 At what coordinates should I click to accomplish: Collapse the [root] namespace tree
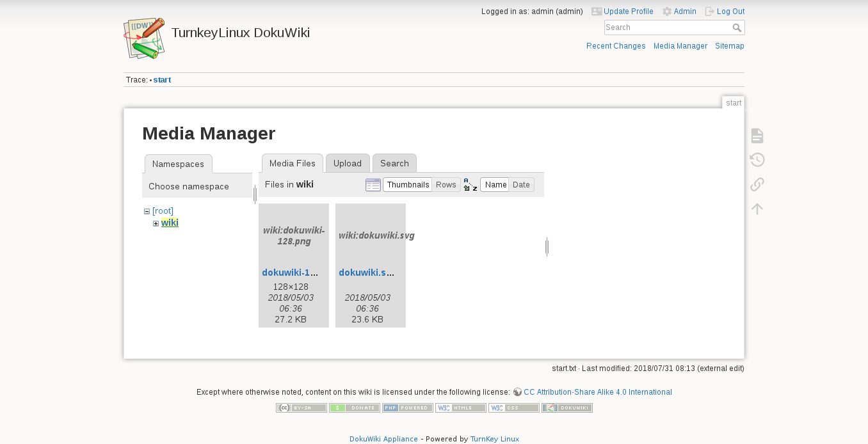pos(147,211)
